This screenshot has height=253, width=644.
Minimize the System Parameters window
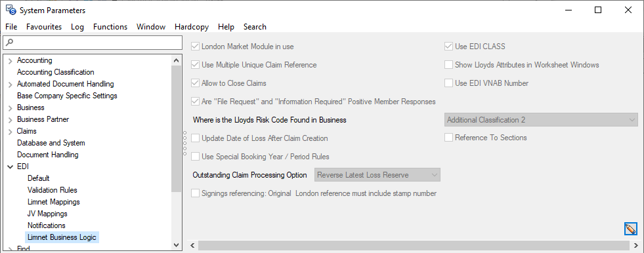568,10
